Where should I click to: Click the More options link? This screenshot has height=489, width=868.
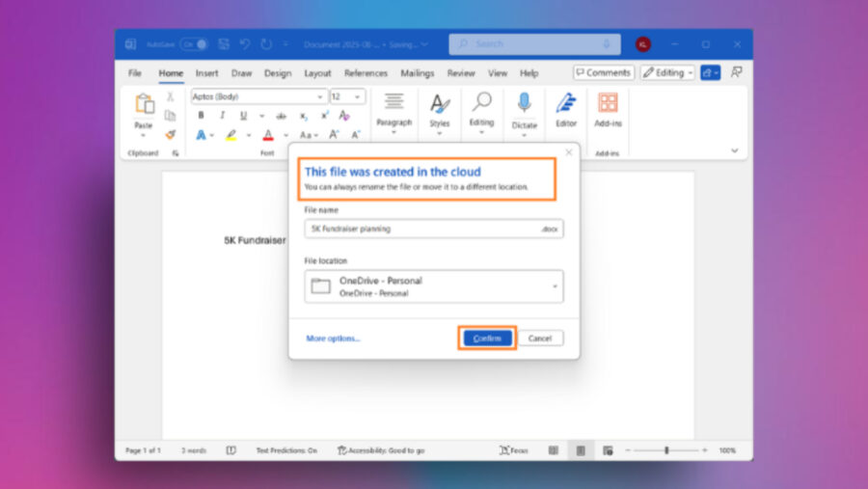(334, 339)
